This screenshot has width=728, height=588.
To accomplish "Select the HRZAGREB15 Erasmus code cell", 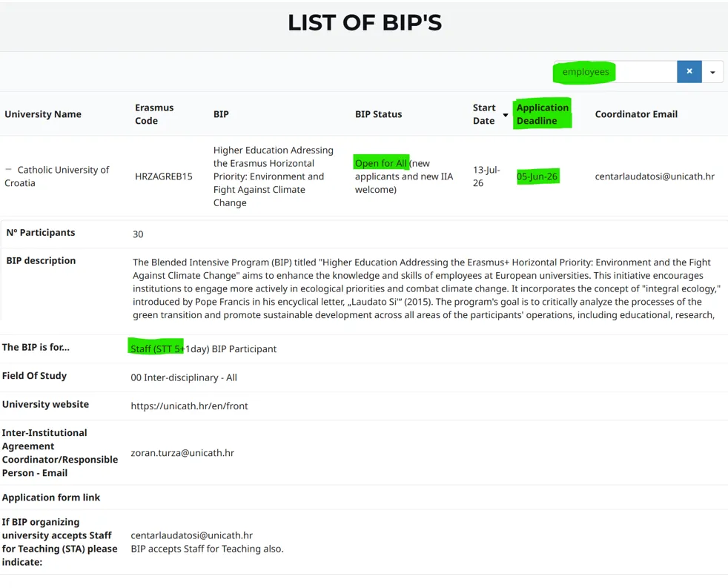I will pos(164,176).
